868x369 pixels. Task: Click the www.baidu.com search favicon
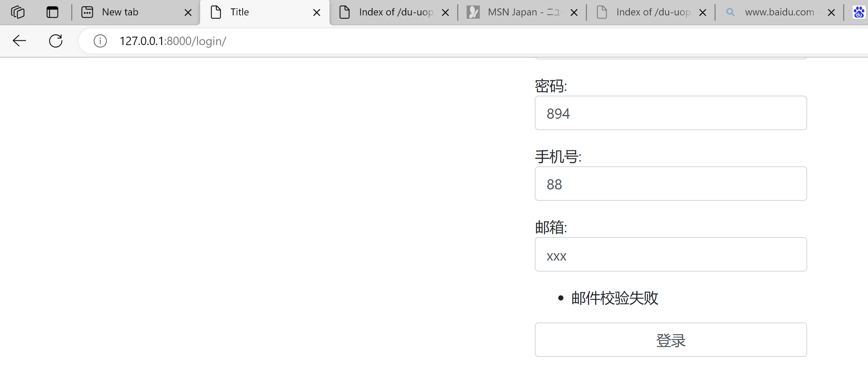[x=731, y=12]
